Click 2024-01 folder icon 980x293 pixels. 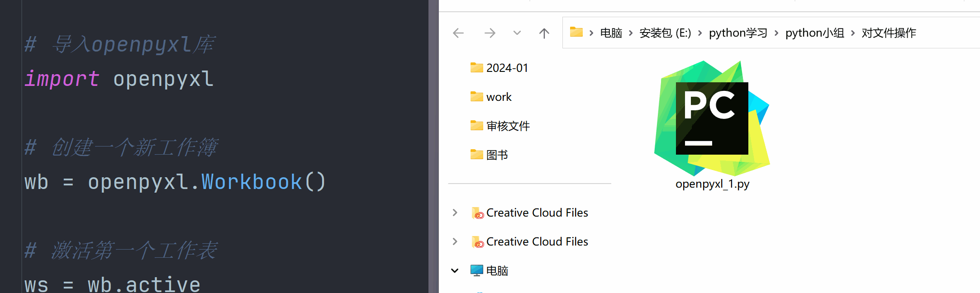click(477, 67)
